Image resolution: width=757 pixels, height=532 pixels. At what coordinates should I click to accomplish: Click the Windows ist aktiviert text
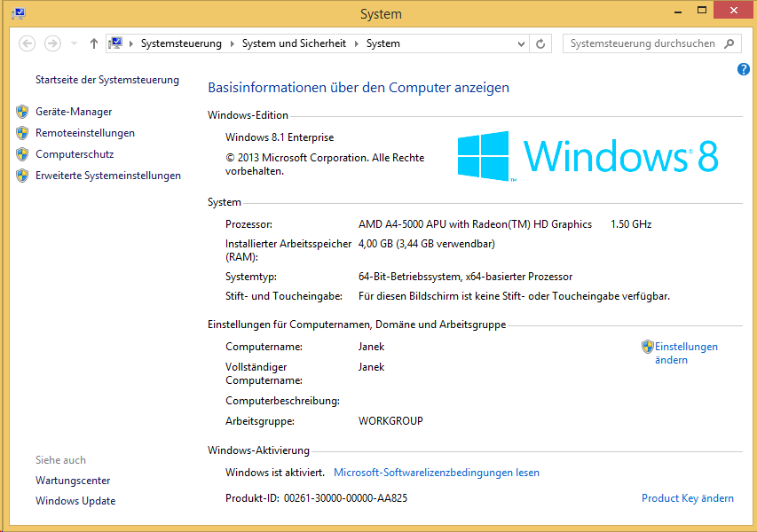pos(275,473)
